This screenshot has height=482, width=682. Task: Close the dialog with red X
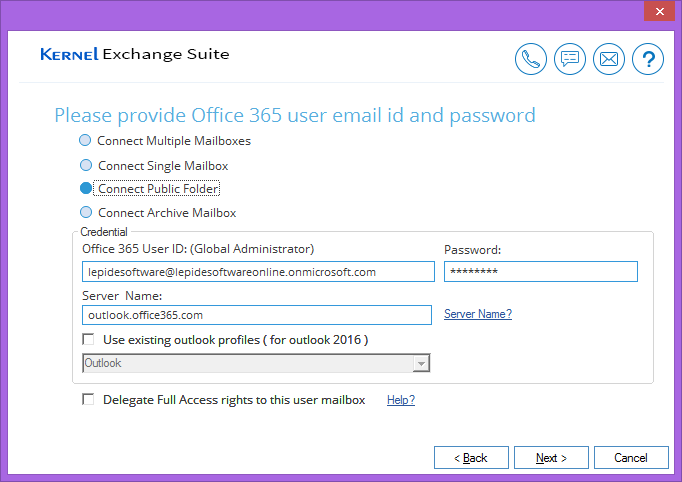(659, 11)
